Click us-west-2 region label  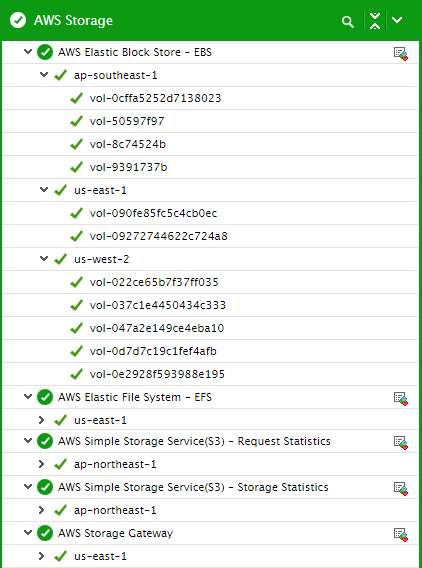(x=102, y=259)
